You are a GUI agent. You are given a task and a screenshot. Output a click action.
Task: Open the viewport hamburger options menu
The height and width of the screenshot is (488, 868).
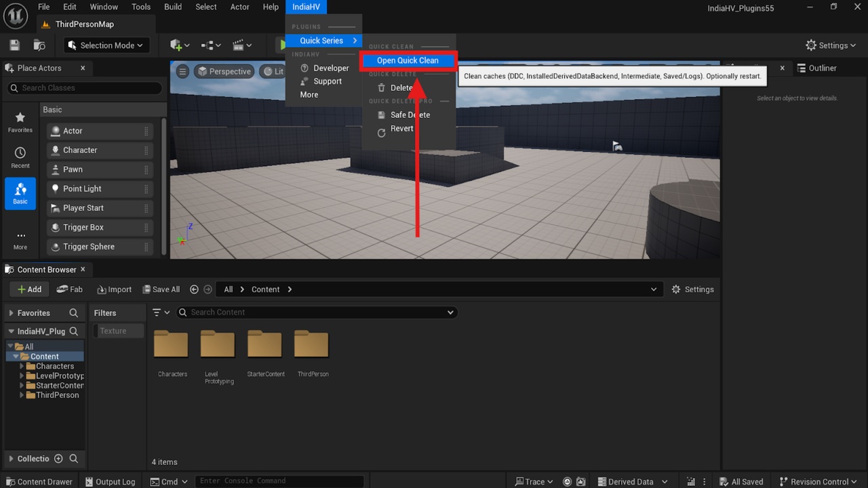[182, 71]
